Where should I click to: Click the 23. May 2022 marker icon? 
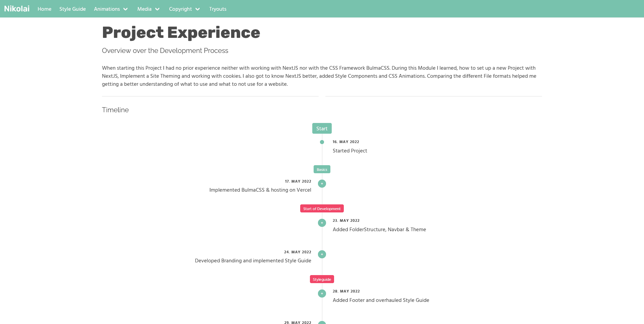(322, 223)
